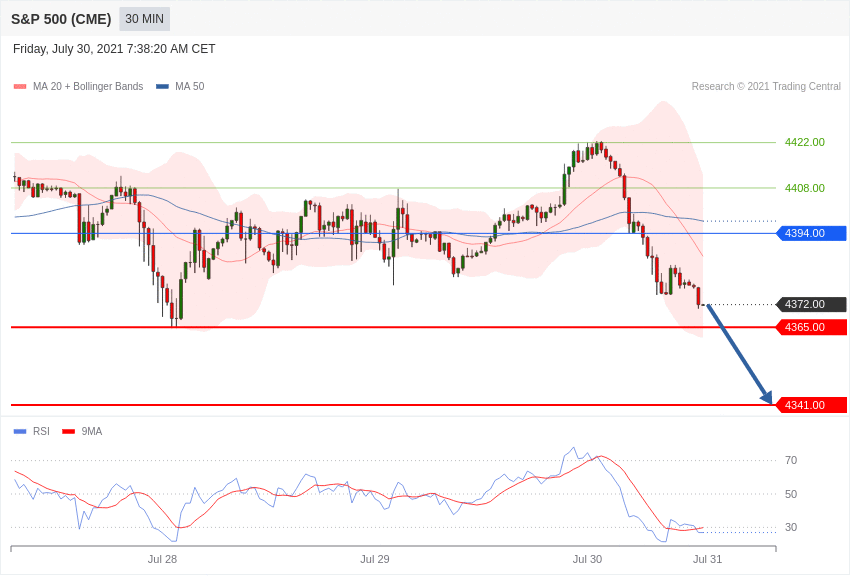This screenshot has height=576, width=850.
Task: Click the 4422.00 resistance level label
Action: click(804, 142)
